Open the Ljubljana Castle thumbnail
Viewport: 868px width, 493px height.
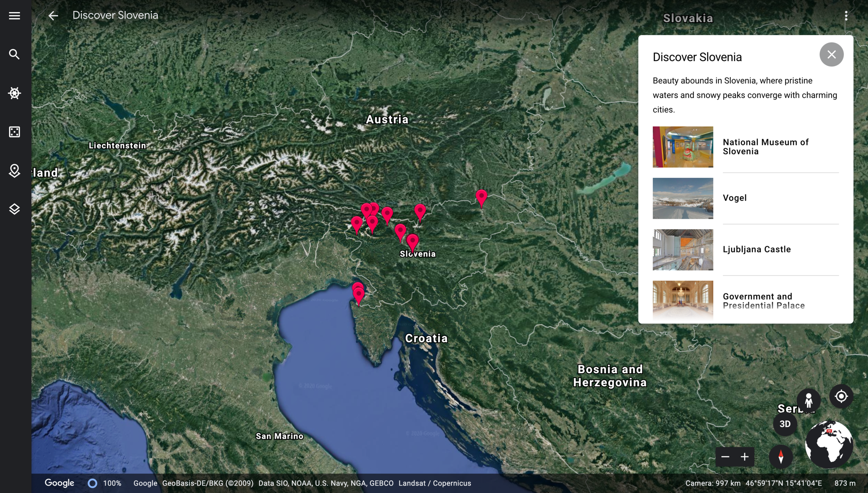pos(683,250)
